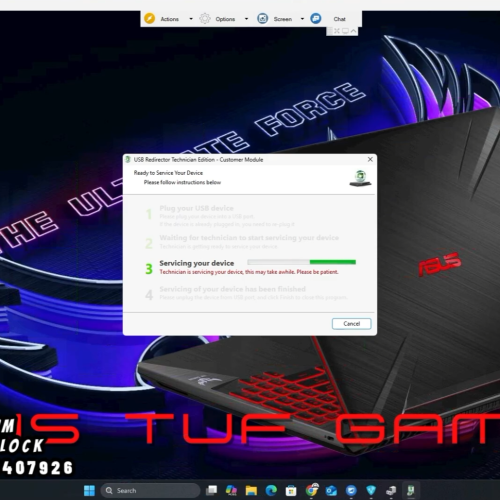Image resolution: width=500 pixels, height=500 pixels.
Task: Click the blue Chat bubble icon
Action: coord(316,18)
